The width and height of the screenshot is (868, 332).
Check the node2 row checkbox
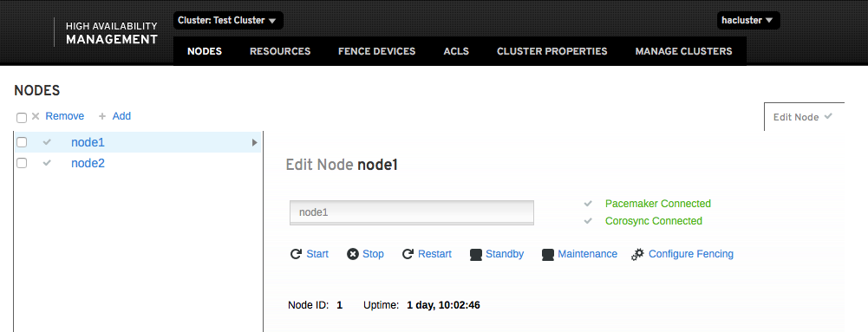pos(22,163)
